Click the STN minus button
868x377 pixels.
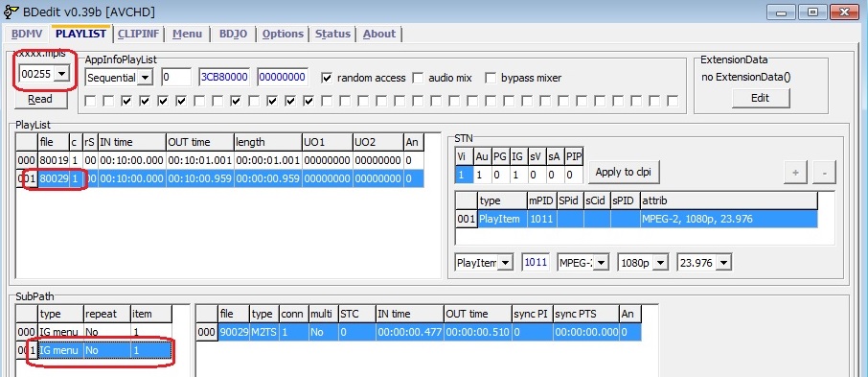pyautogui.click(x=824, y=173)
